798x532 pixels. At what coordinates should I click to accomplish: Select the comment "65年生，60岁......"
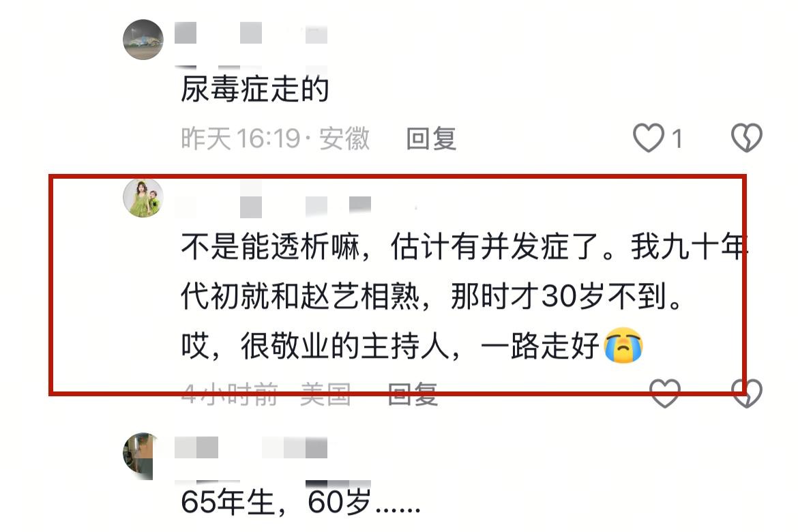point(301,503)
